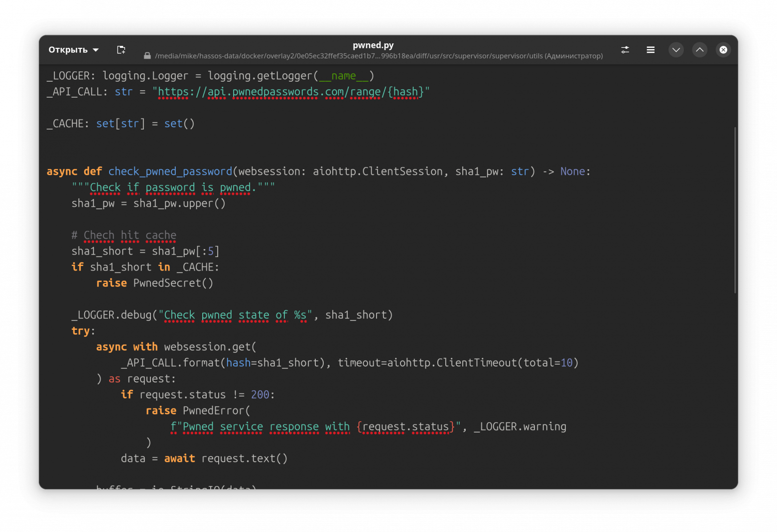Viewport: 777px width, 532px height.
Task: Click the "raise PwnedError(" statement
Action: pyautogui.click(x=198, y=410)
